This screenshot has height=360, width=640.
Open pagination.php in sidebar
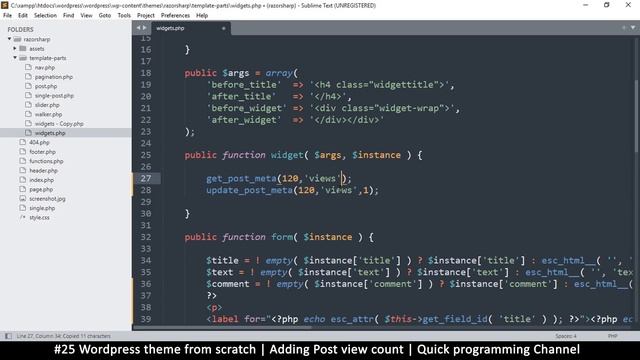54,77
